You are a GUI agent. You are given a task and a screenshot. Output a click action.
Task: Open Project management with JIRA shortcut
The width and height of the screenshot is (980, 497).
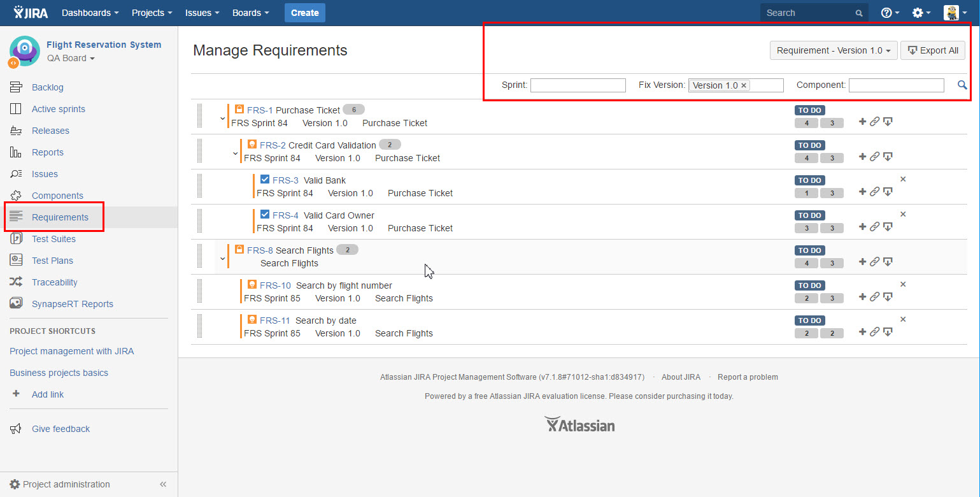tap(72, 351)
